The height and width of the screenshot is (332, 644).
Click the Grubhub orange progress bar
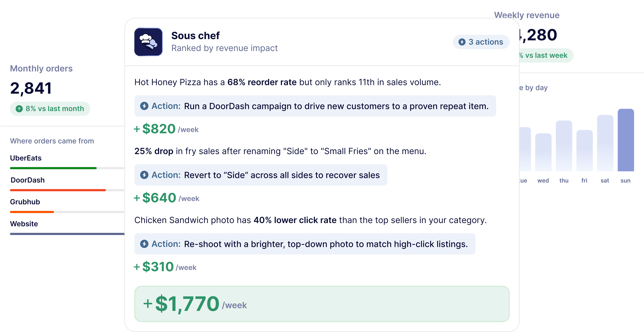(32, 212)
